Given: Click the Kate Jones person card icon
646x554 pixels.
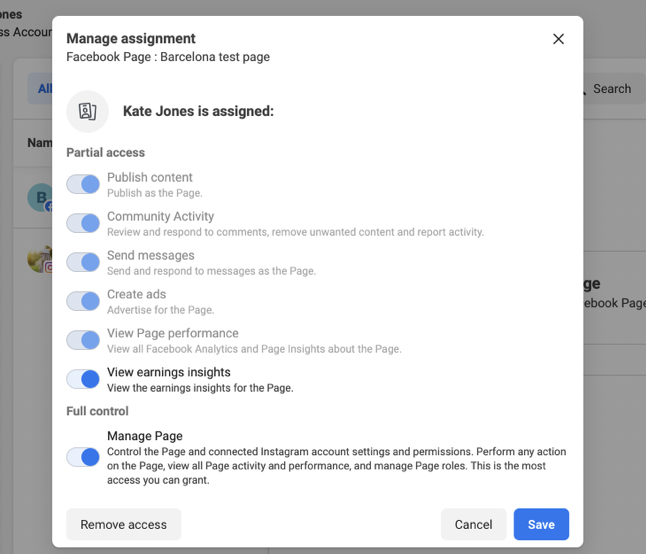Looking at the screenshot, I should (87, 112).
